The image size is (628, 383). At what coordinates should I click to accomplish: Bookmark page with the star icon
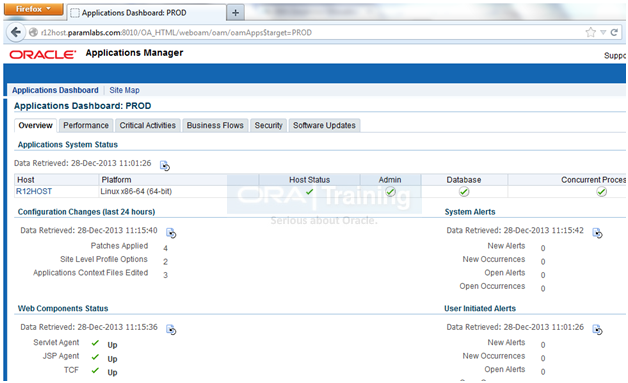click(x=590, y=32)
